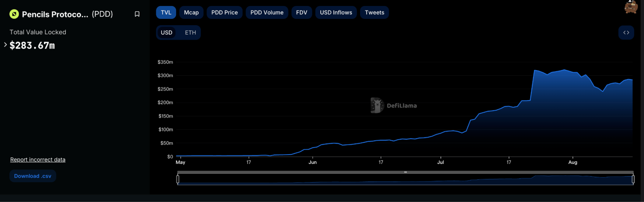Click the right range slider handle
This screenshot has height=202, width=644.
pos(633,179)
